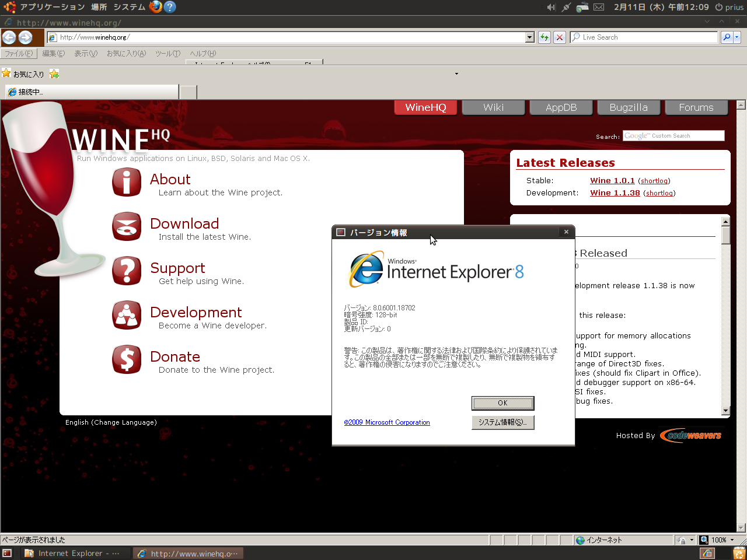Image resolution: width=747 pixels, height=560 pixels.
Task: Open the ツール(T) menu
Action: click(x=167, y=54)
